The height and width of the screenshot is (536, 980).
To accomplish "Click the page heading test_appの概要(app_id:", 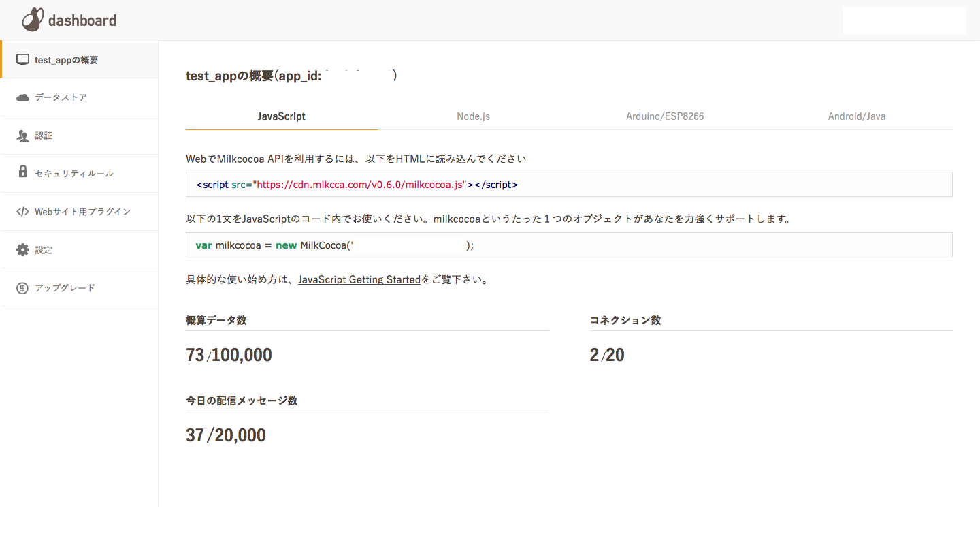I will [253, 76].
